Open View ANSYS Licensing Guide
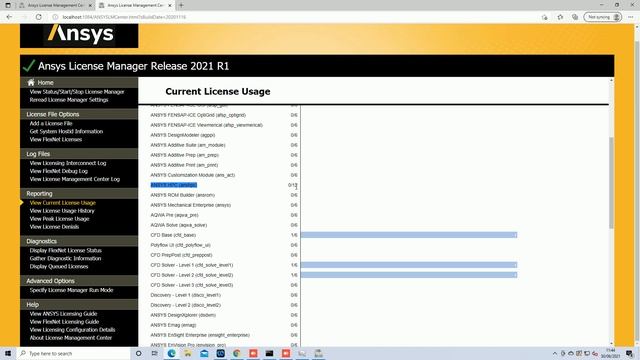Viewport: 640px width, 360px height. (x=63, y=314)
